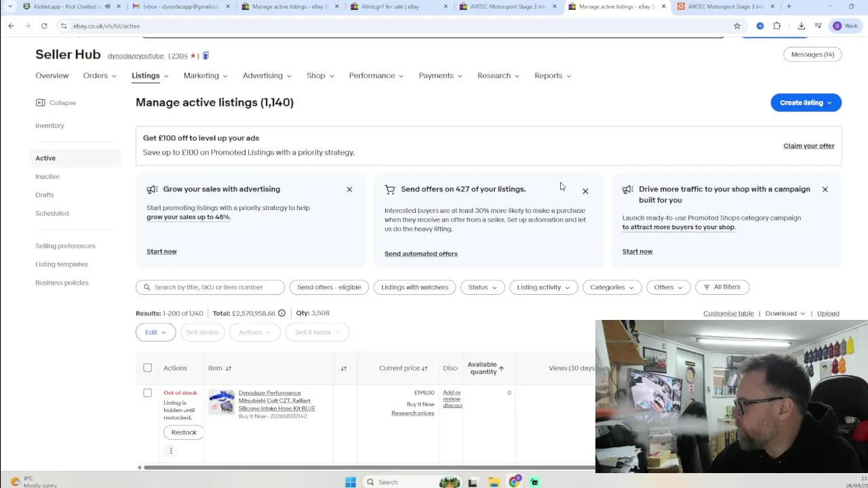Click the All filters icon button
The height and width of the screenshot is (488, 868).
point(722,287)
